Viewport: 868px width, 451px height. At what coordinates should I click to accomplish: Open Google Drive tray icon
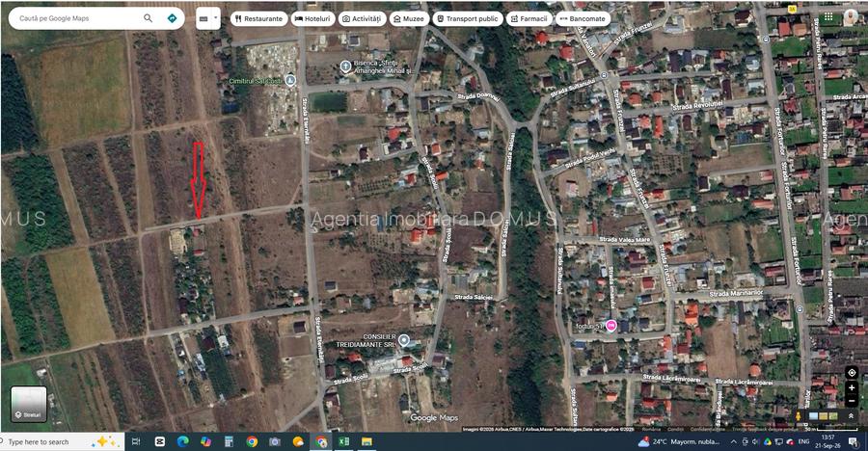pyautogui.click(x=768, y=441)
